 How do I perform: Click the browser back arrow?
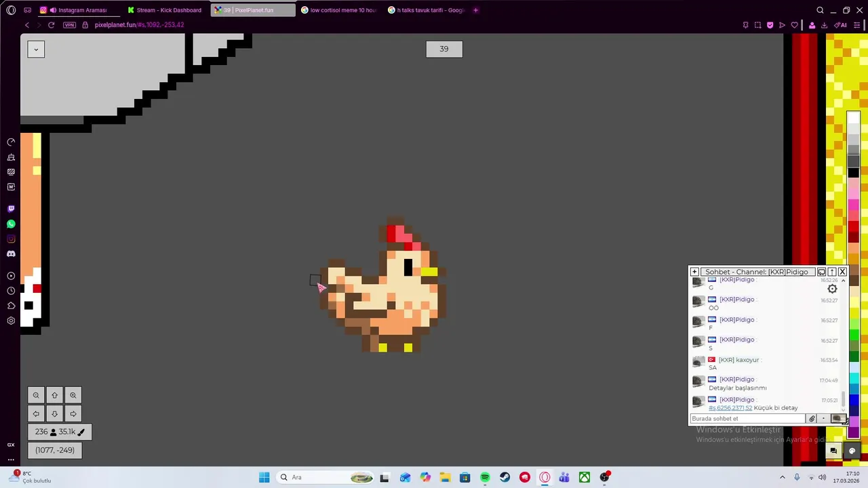27,25
